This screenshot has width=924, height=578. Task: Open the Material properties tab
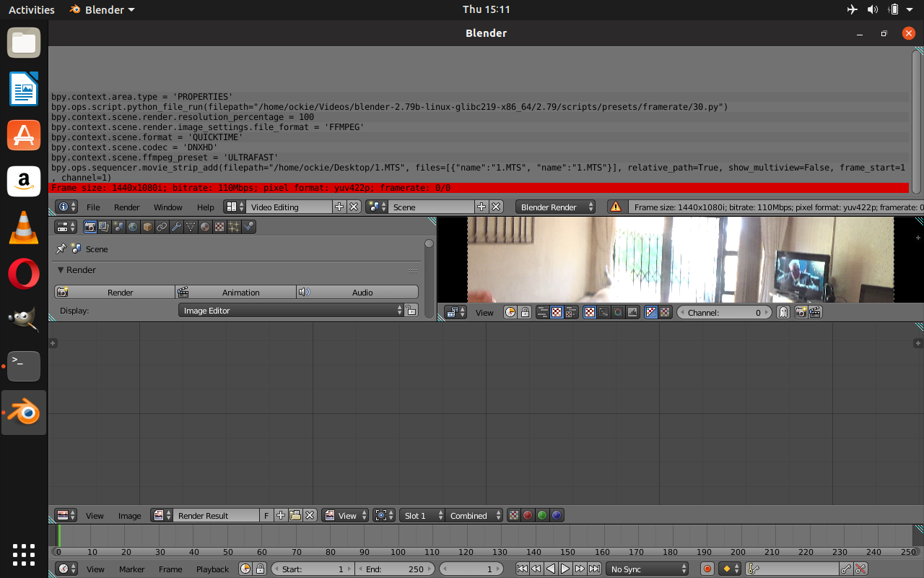pos(205,227)
